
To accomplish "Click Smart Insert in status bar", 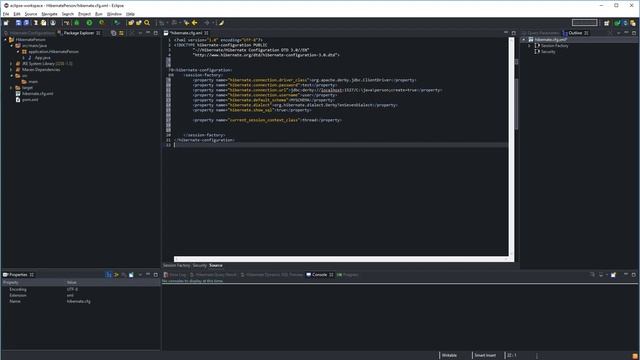I will [485, 355].
